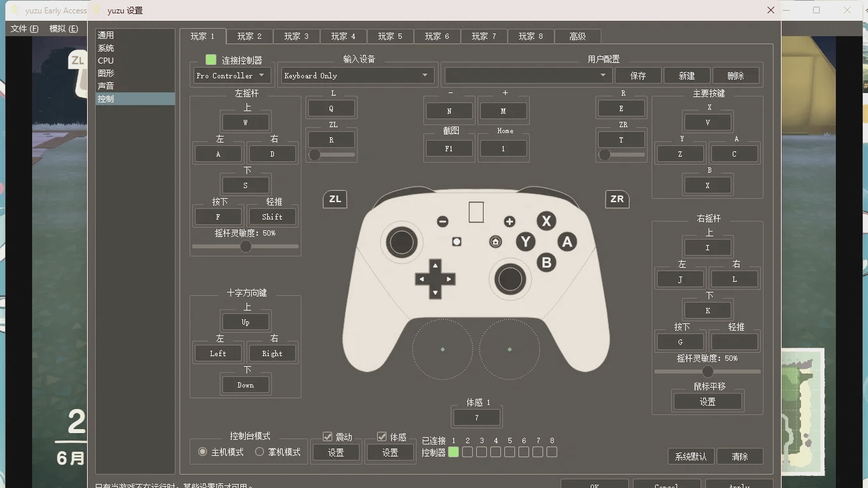Image resolution: width=868 pixels, height=488 pixels.
Task: Toggle connected controller 2 indicator box
Action: coord(467,452)
